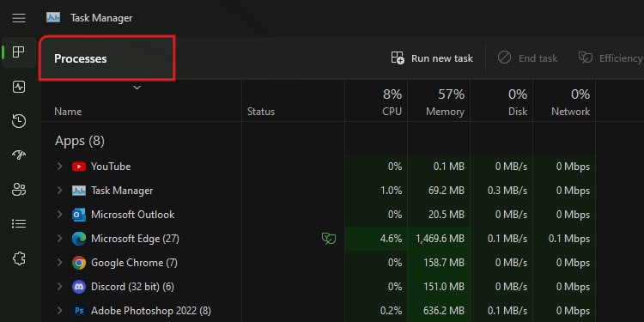The width and height of the screenshot is (644, 322).
Task: Click the 158.7 MB memory value
Action: 445,263
